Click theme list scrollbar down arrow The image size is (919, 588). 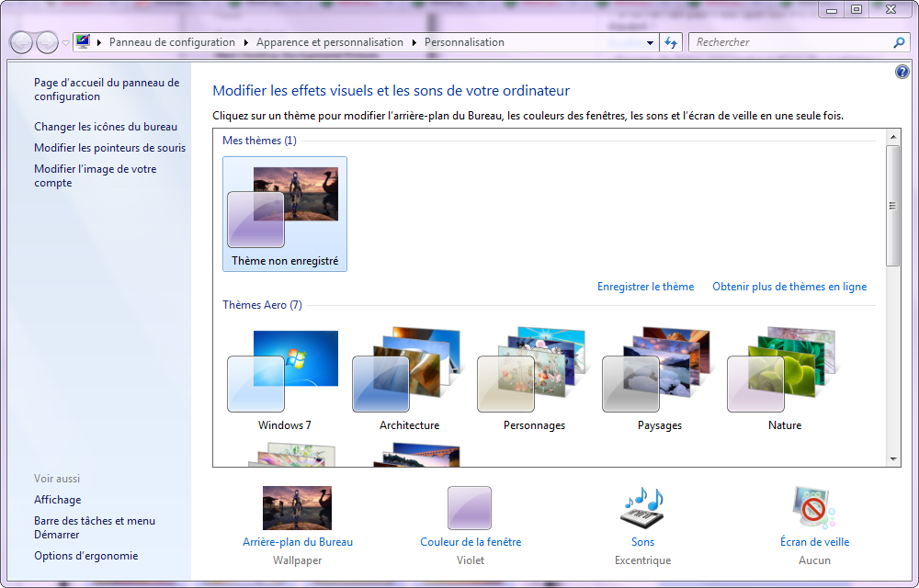click(x=893, y=459)
